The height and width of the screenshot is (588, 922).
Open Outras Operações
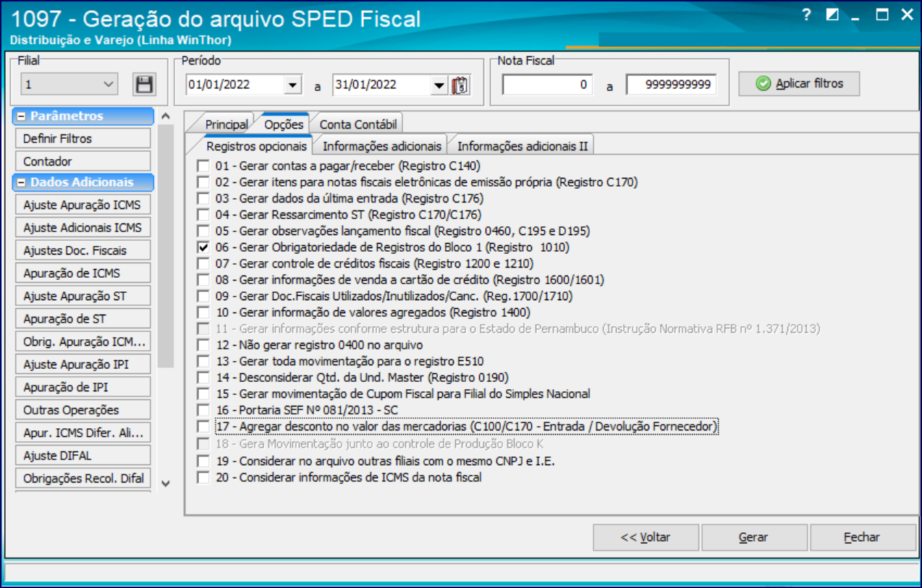coord(83,410)
